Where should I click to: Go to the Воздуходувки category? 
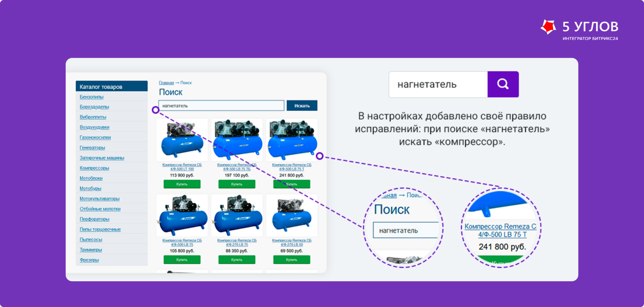[94, 127]
